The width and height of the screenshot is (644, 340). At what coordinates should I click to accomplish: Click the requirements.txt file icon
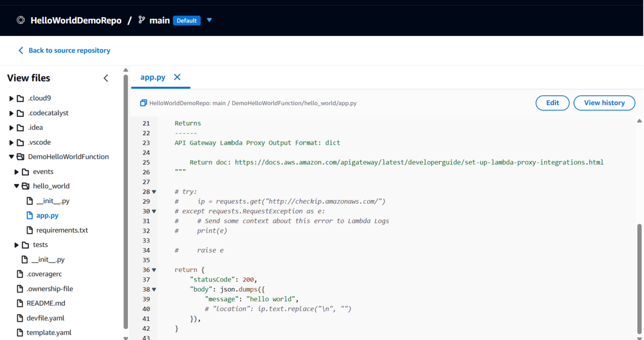point(30,230)
